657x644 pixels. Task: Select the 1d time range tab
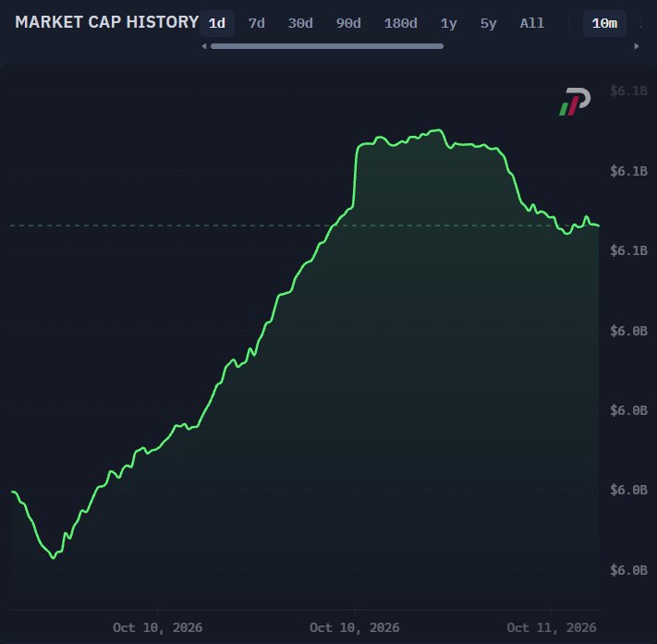(x=216, y=23)
